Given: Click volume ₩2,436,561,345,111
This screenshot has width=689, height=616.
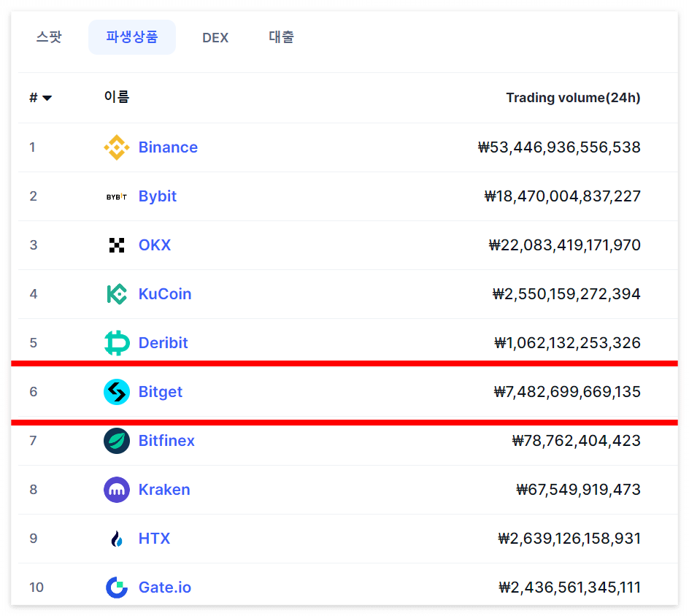Looking at the screenshot, I should pos(569,588).
